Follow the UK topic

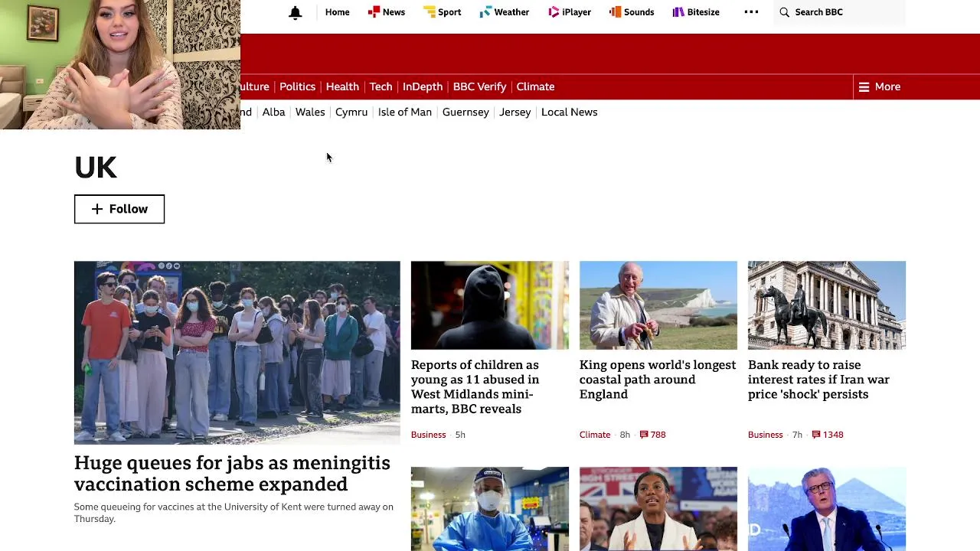[119, 209]
